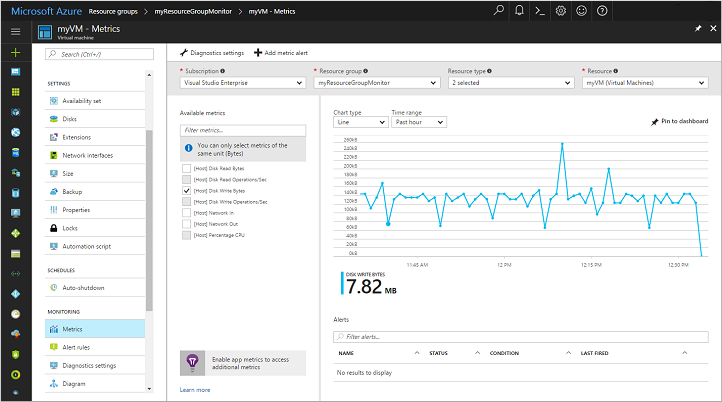Open Disks in settings menu
Viewport: 722px width, 402px height.
pyautogui.click(x=95, y=119)
